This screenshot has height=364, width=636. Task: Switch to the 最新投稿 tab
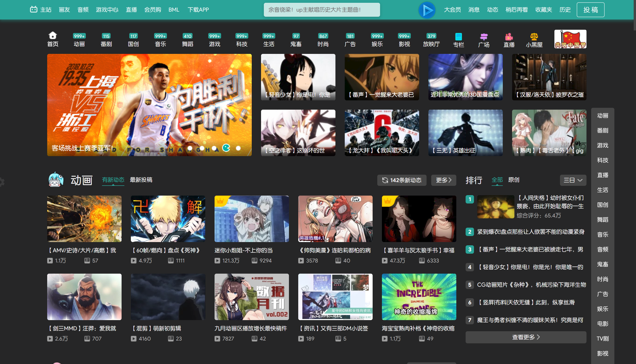[x=141, y=180]
